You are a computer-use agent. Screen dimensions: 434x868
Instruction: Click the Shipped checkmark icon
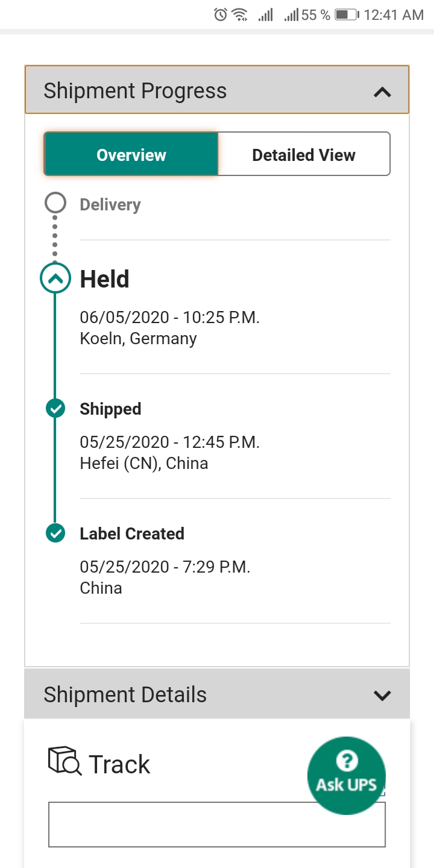tap(55, 409)
